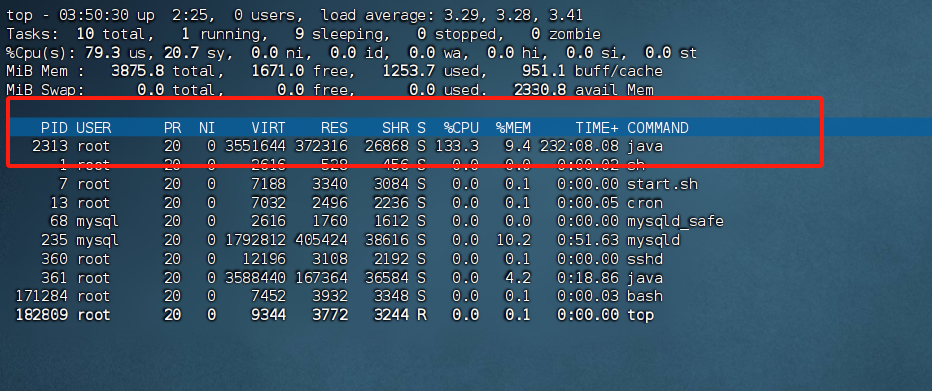Click the R status of the top process
Viewport: 932px width, 391px height.
(421, 315)
